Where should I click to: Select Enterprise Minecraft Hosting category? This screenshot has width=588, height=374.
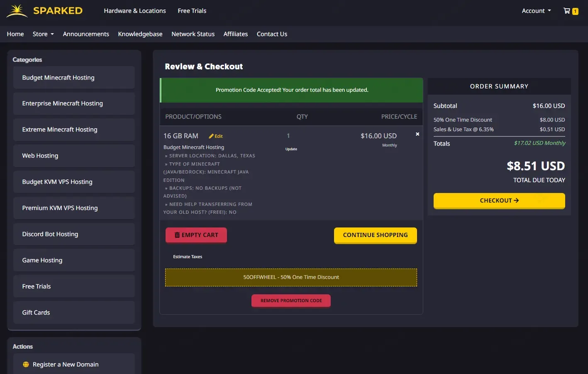(x=74, y=103)
